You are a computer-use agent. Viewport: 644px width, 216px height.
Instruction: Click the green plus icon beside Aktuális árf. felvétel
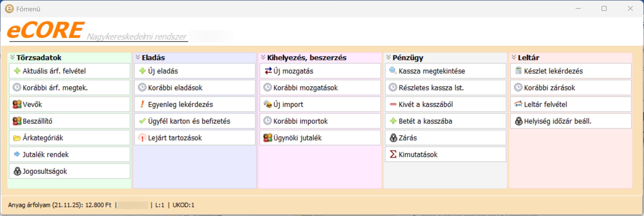[x=17, y=71]
